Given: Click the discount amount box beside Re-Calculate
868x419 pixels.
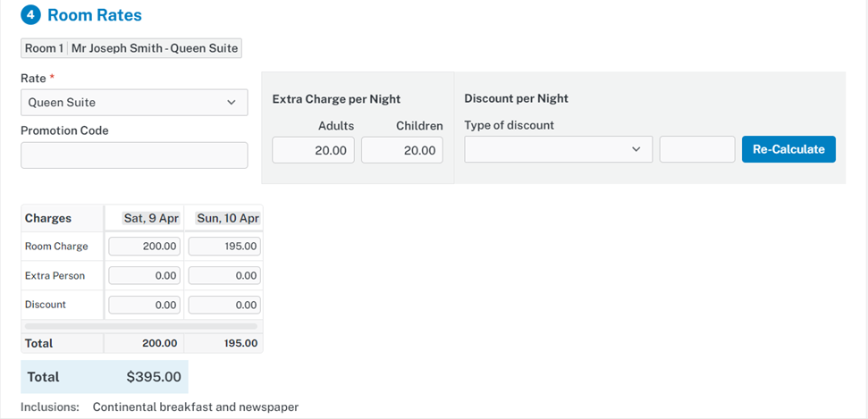Looking at the screenshot, I should tap(697, 149).
